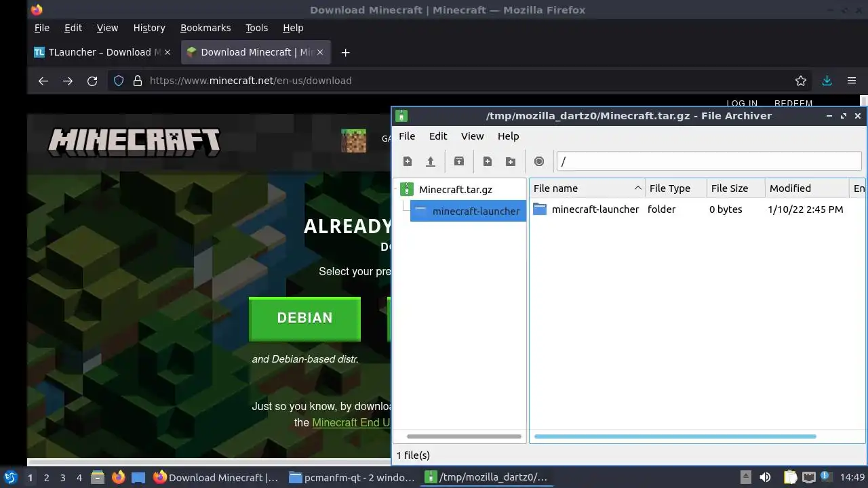Click the file list horizontal scrollbar
The image size is (868, 488).
(675, 436)
